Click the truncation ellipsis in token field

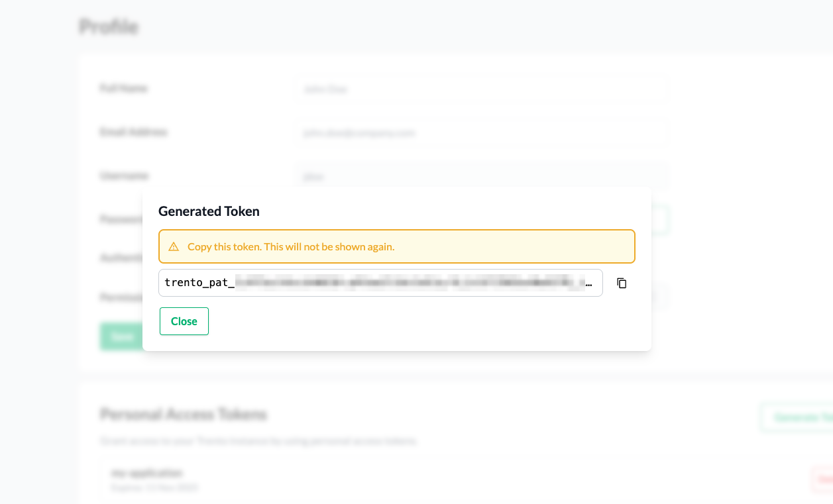click(x=588, y=283)
